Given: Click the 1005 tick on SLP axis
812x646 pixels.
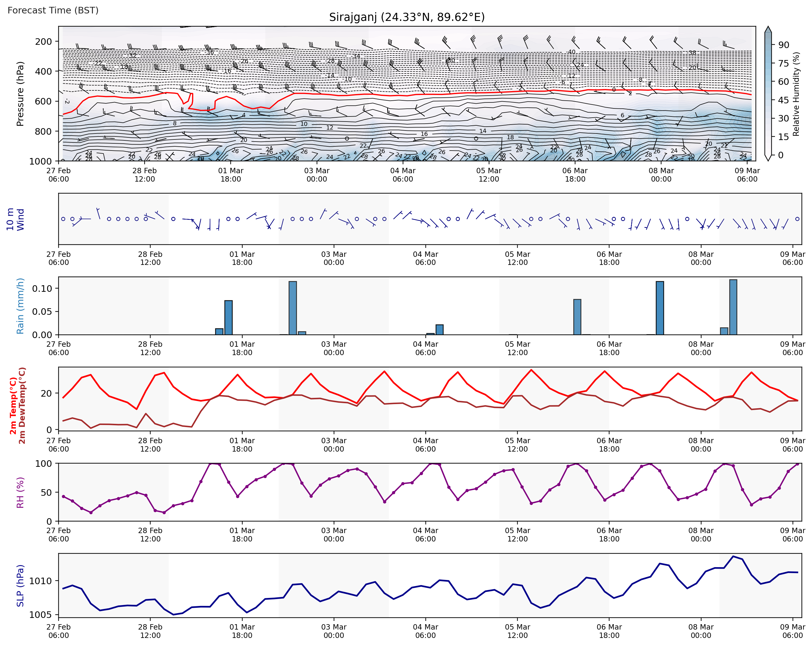Looking at the screenshot, I should pyautogui.click(x=41, y=615).
